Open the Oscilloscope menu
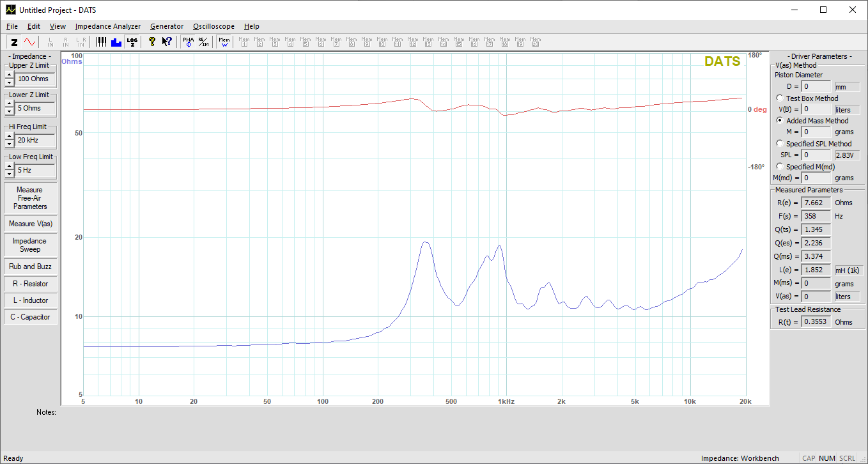Viewport: 868px width, 464px height. pyautogui.click(x=214, y=26)
